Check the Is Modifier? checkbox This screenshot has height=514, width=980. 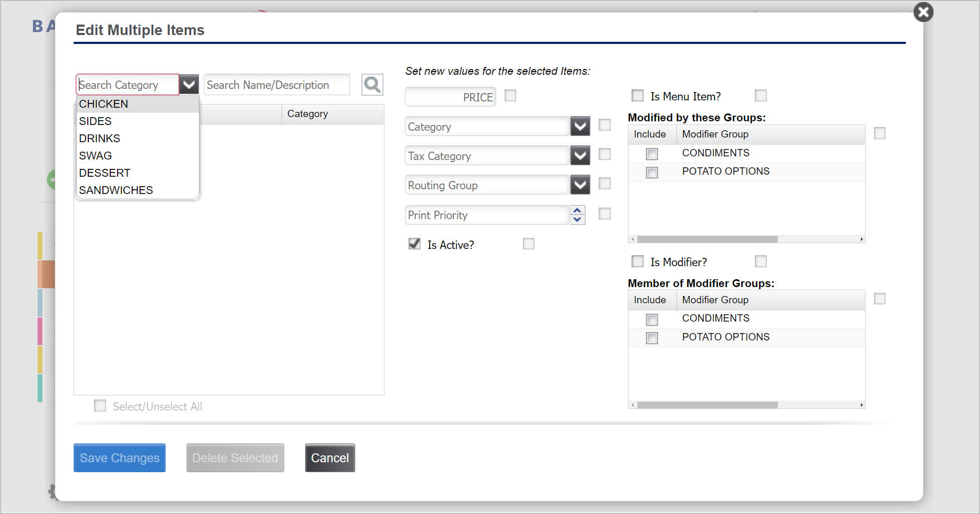pyautogui.click(x=637, y=261)
